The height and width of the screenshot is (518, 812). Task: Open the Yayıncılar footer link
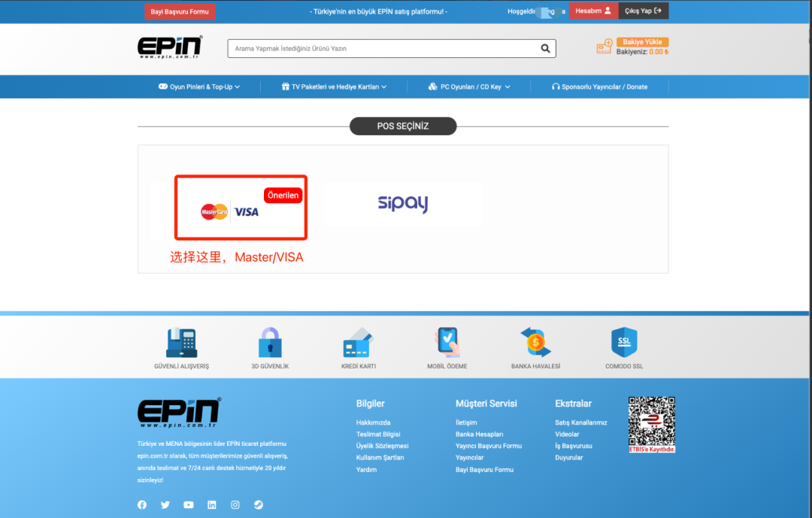(x=470, y=457)
